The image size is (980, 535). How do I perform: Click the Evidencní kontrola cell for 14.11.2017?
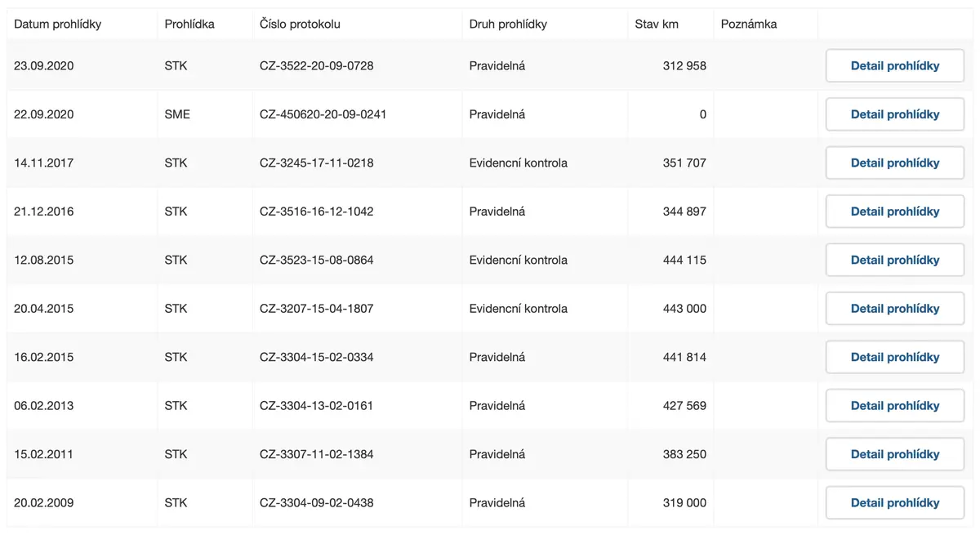[519, 163]
